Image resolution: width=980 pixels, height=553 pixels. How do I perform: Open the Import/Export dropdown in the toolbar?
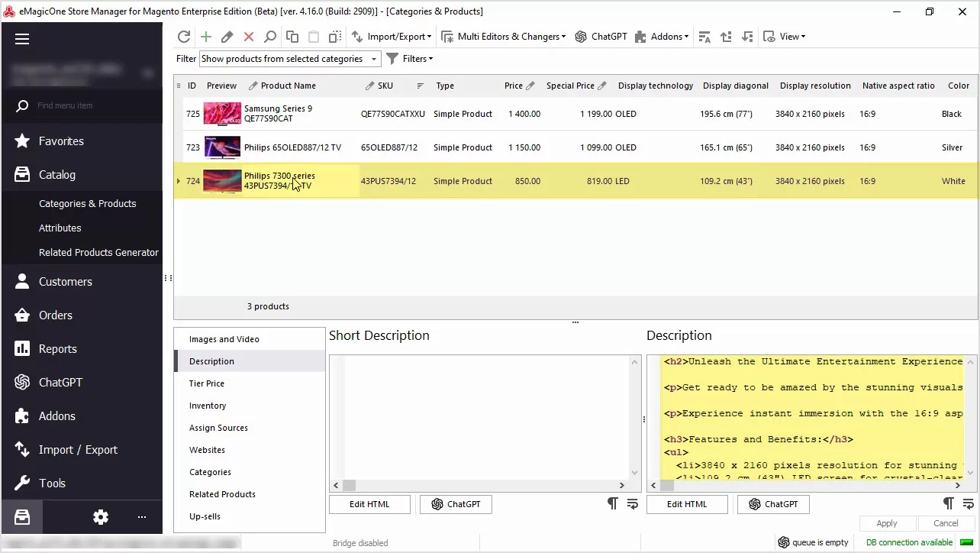pos(392,37)
